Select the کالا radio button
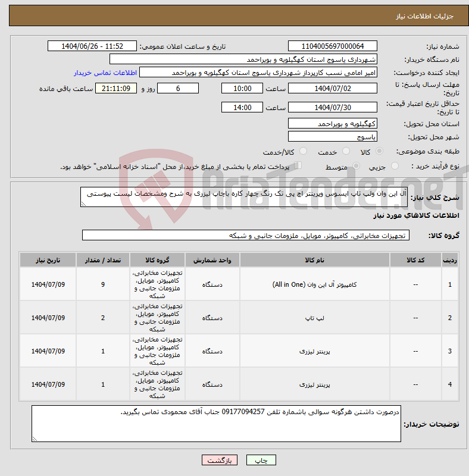 tap(379, 151)
